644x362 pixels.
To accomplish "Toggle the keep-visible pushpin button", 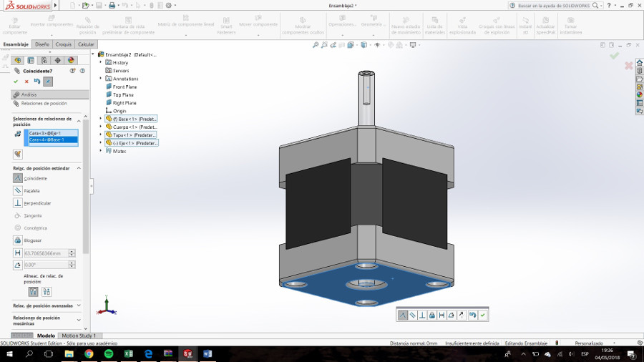I will 48,82.
